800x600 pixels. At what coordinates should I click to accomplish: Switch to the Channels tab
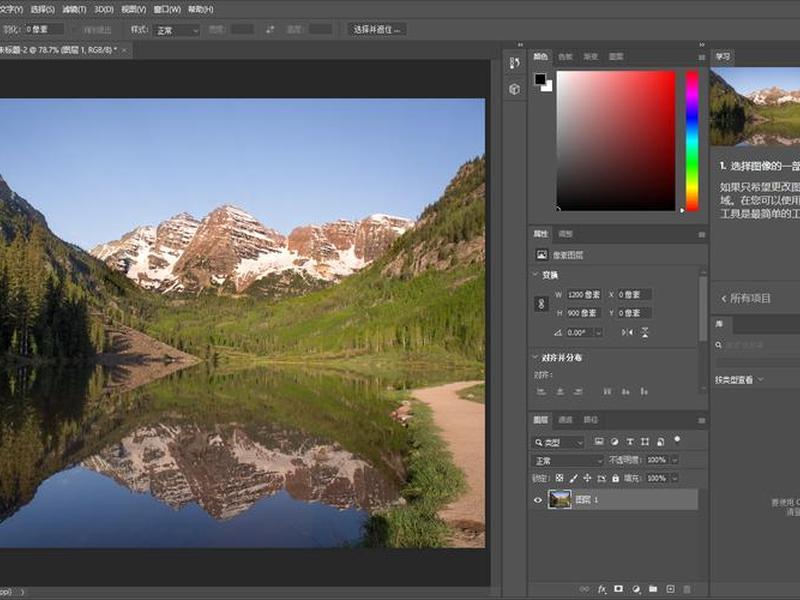(x=565, y=419)
